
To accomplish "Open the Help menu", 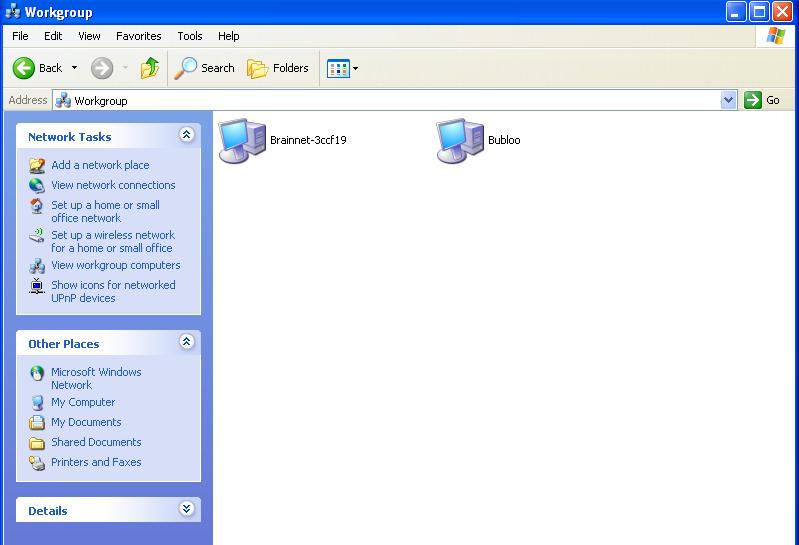I will (228, 36).
